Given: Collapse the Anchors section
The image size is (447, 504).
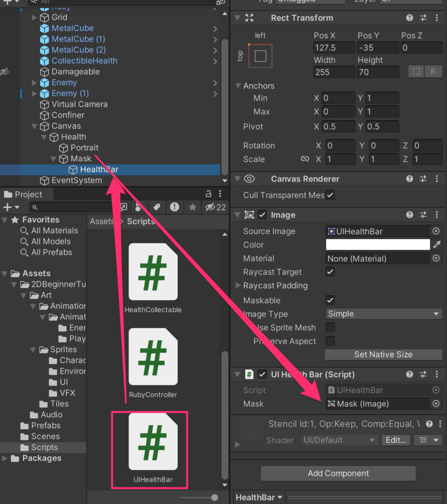Looking at the screenshot, I should [238, 86].
